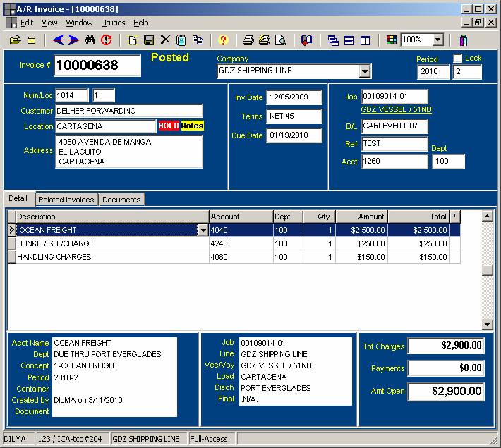Viewport: 501px width, 448px height.
Task: Click the yellow Notes button
Action: coord(192,126)
